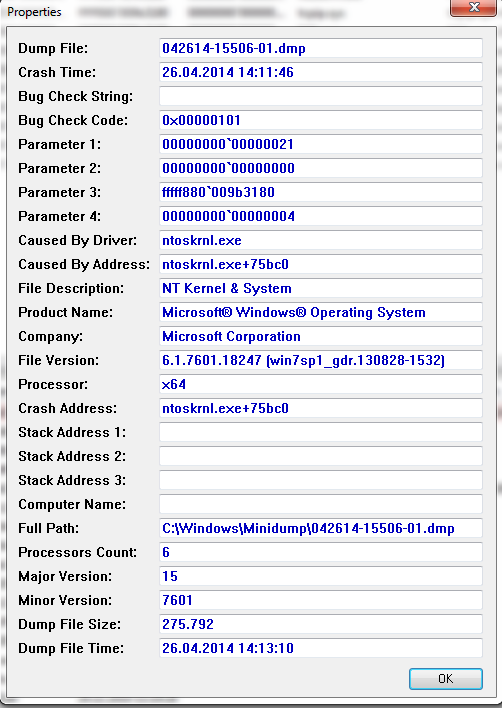
Task: Click the Crash Address field
Action: (x=321, y=408)
